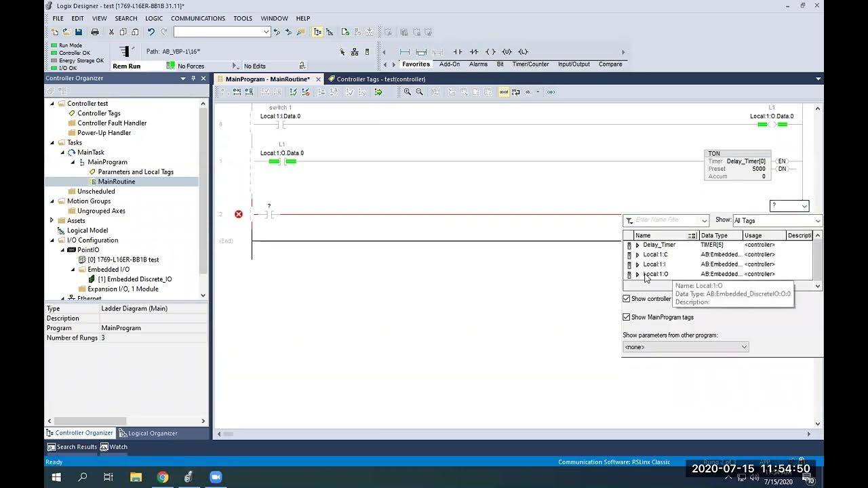Switch to the Bit instruction tab

pyautogui.click(x=500, y=64)
